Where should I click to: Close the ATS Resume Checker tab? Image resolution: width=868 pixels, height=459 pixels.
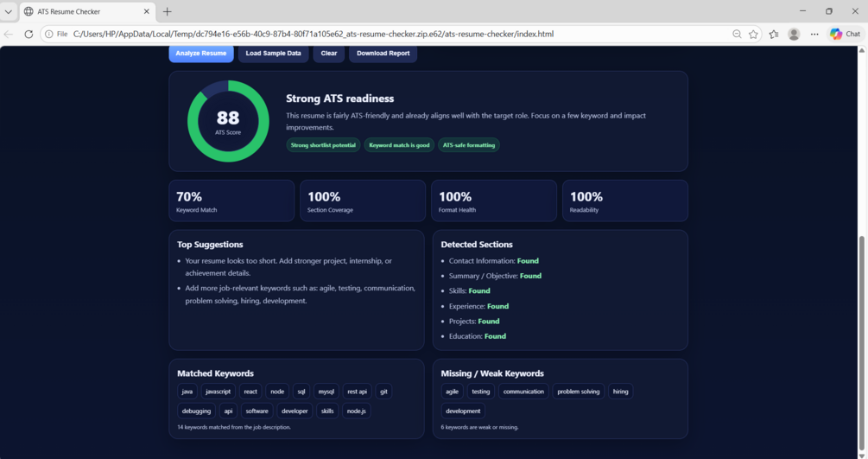tap(147, 11)
